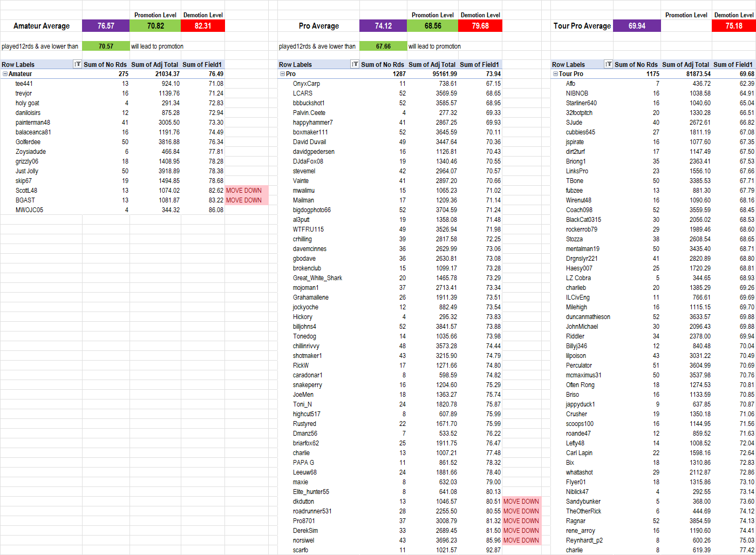Viewport: 756px width, 555px height.
Task: Open the Row Labels filter in Pro table
Action: [355, 64]
